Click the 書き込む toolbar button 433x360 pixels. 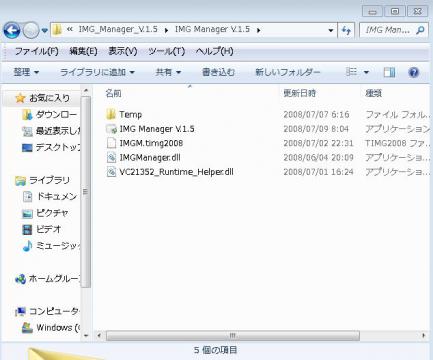tap(218, 72)
